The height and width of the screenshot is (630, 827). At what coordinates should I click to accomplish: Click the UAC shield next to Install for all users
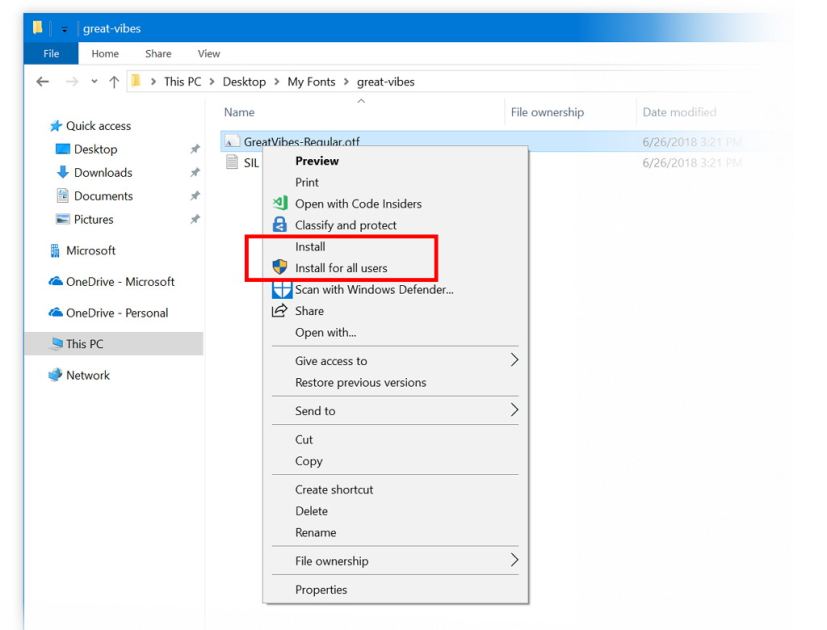click(278, 267)
